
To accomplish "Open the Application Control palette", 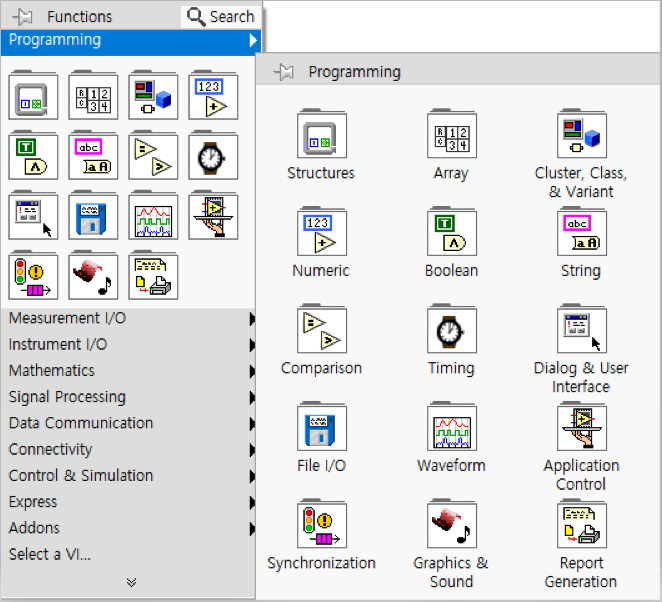I will coord(582,426).
